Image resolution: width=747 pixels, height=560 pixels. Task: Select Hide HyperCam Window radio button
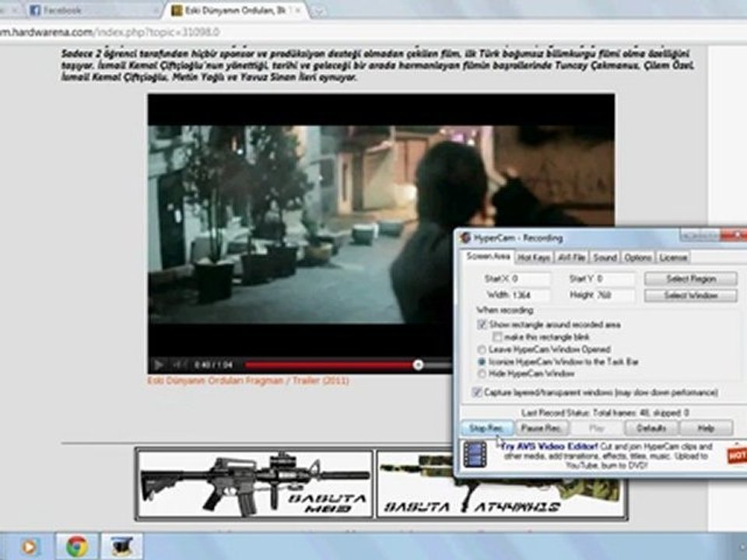click(483, 374)
